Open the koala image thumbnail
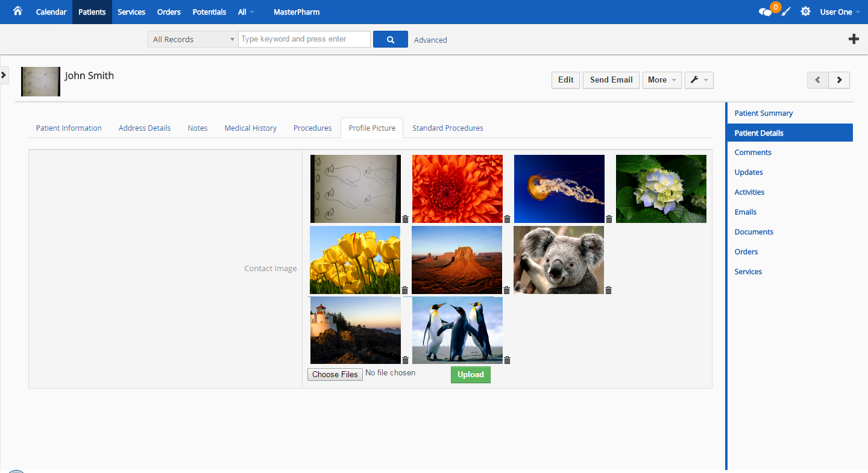868x473 pixels. click(x=559, y=260)
